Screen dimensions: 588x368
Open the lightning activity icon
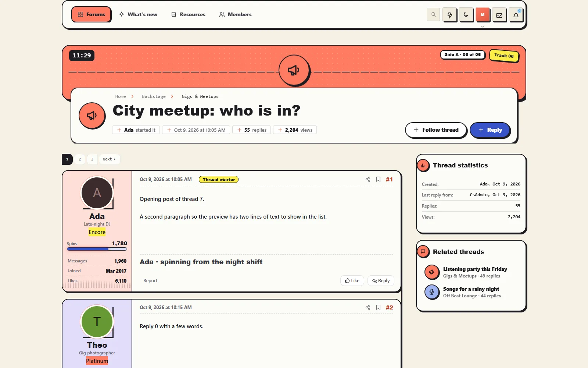pos(449,15)
